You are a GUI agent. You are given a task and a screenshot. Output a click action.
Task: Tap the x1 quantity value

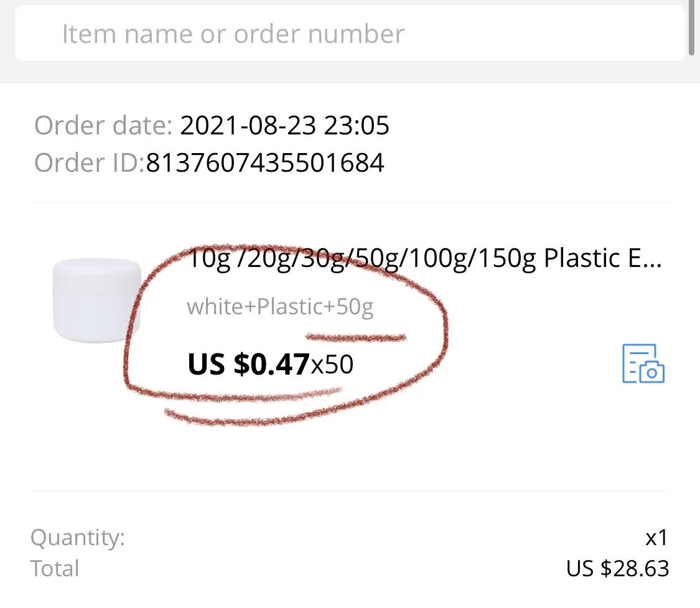(656, 537)
